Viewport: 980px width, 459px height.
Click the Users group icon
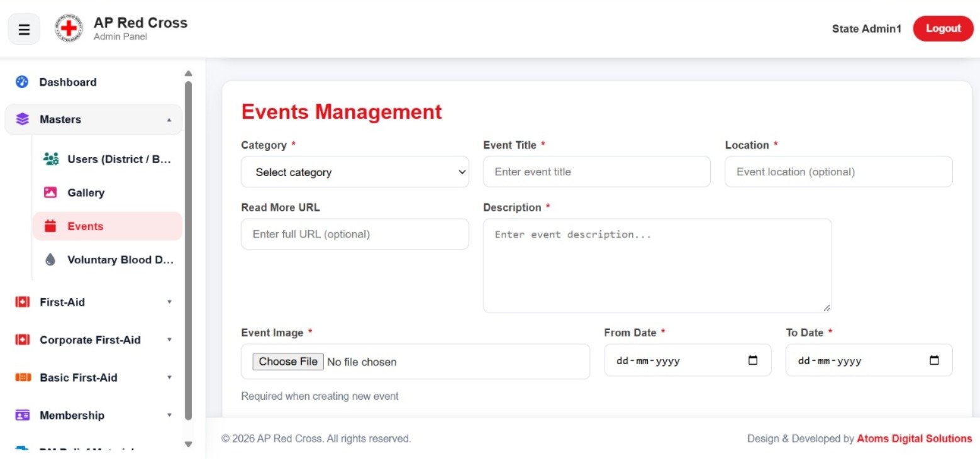[x=51, y=158]
